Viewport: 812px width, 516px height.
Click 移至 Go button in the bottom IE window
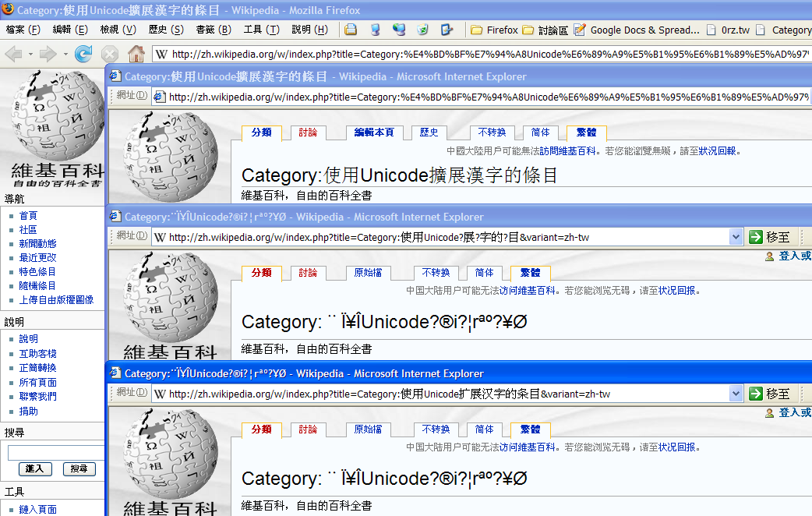click(770, 394)
